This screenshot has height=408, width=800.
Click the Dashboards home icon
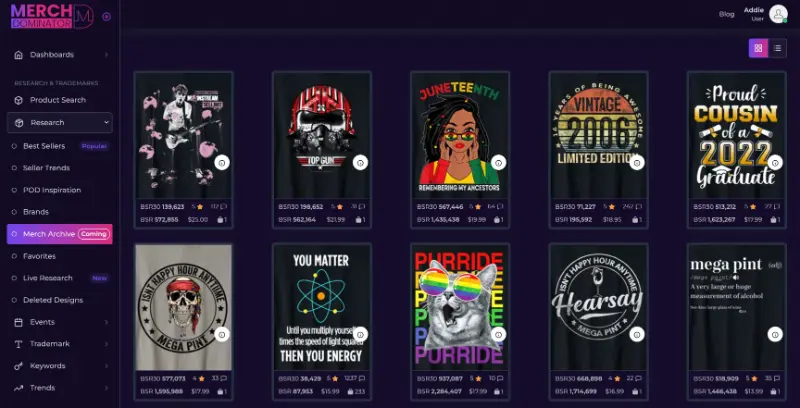[x=18, y=55]
